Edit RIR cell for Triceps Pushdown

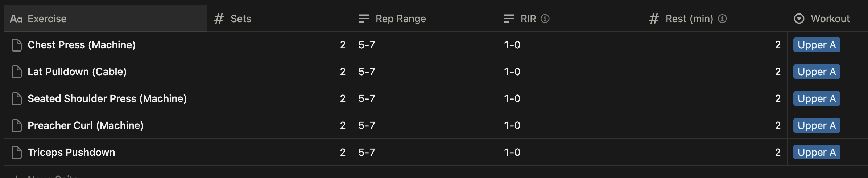coord(569,153)
